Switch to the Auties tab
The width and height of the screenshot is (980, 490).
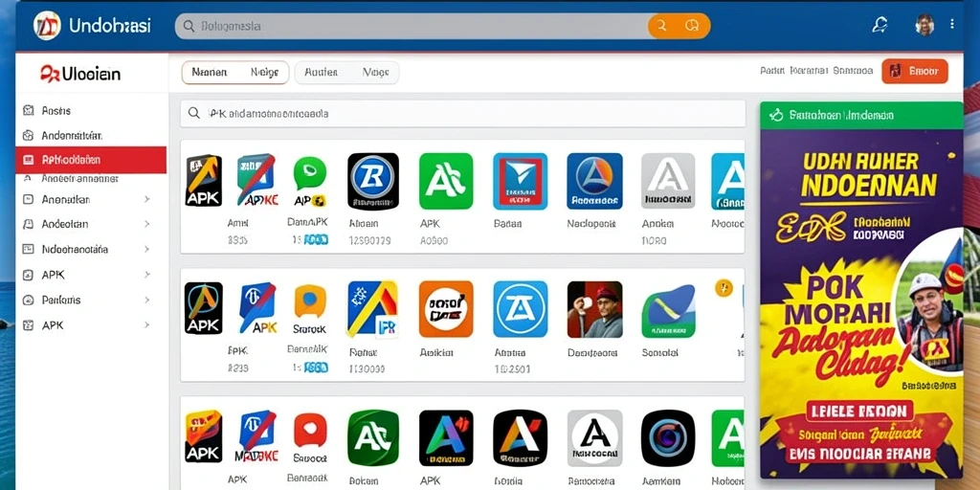coord(322,73)
